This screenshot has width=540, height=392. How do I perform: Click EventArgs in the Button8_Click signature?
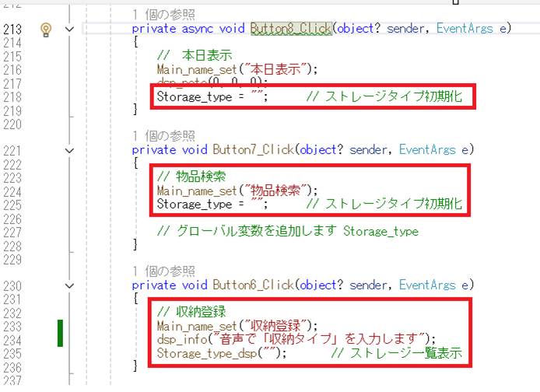pos(465,29)
